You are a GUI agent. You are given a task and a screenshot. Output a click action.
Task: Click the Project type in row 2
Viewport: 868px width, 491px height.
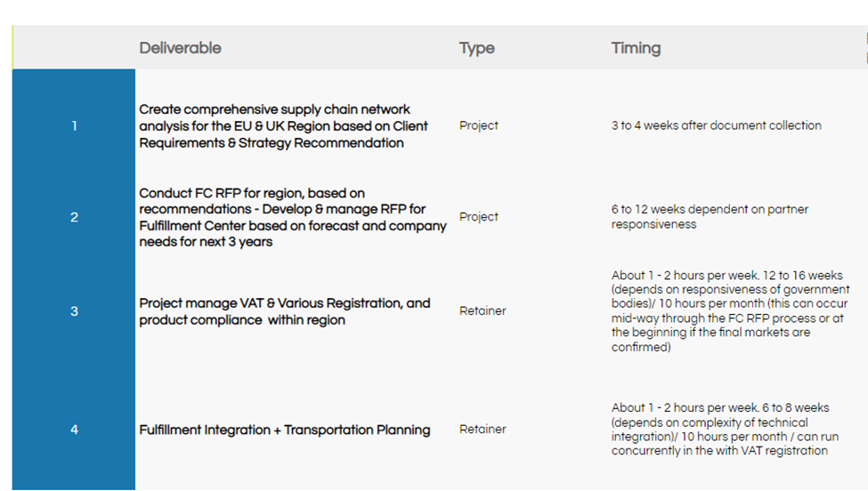[479, 216]
